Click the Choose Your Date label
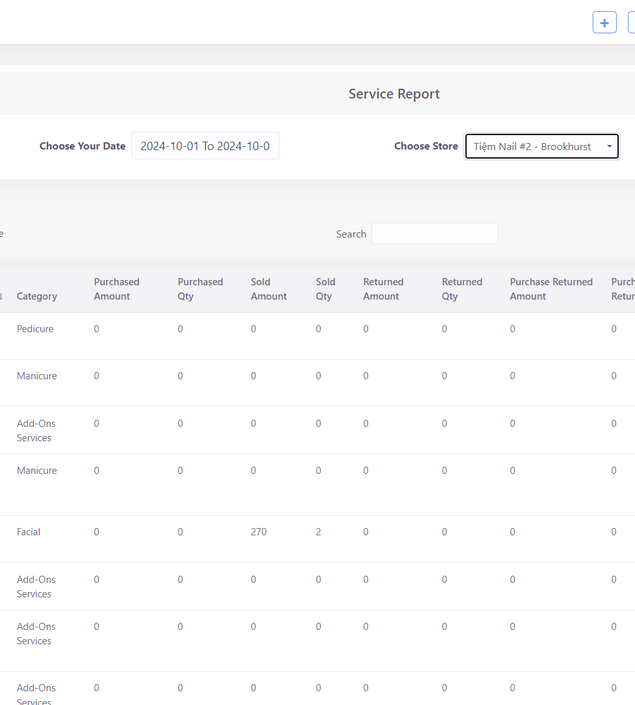Screen dimensions: 635x705 82,146
